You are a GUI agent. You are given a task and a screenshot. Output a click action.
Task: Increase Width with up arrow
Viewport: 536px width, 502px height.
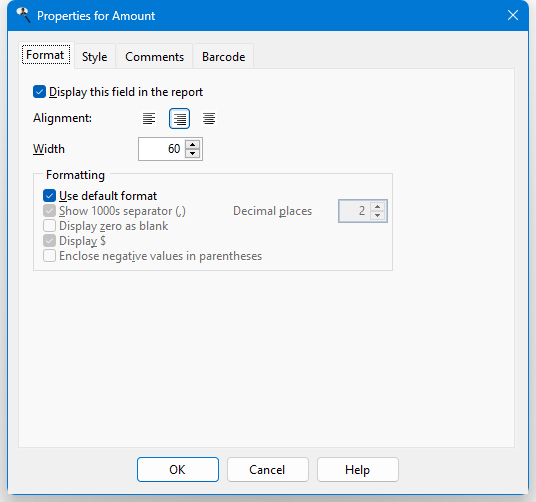(x=192, y=145)
